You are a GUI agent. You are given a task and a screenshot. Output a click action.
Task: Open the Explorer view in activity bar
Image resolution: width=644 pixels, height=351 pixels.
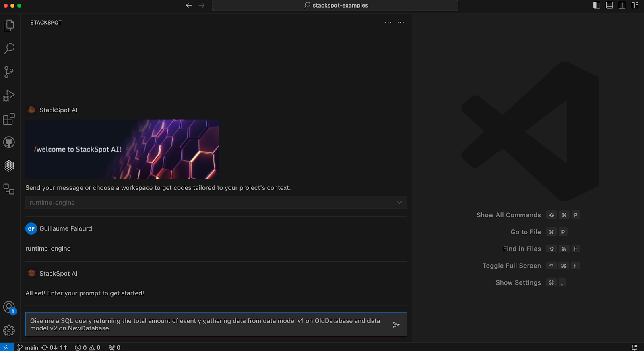9,25
